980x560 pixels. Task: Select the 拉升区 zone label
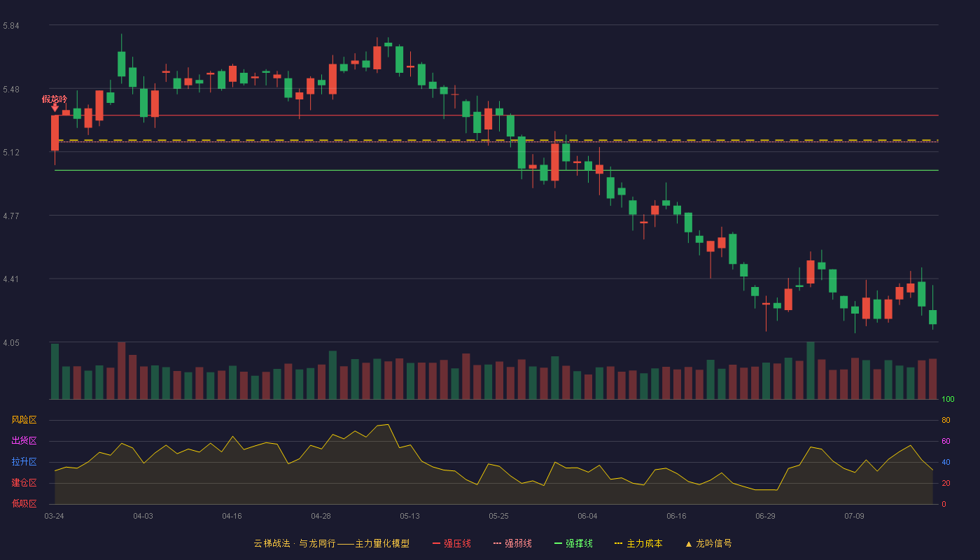(x=24, y=462)
